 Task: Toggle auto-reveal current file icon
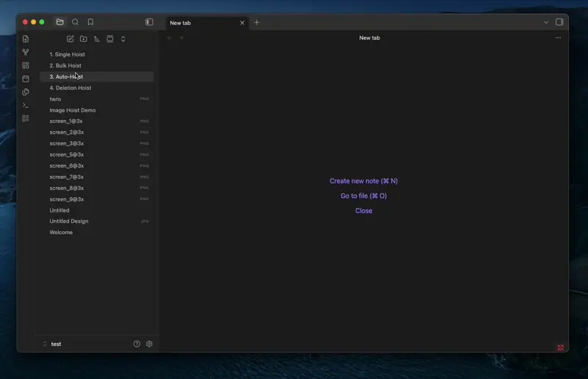(x=110, y=39)
